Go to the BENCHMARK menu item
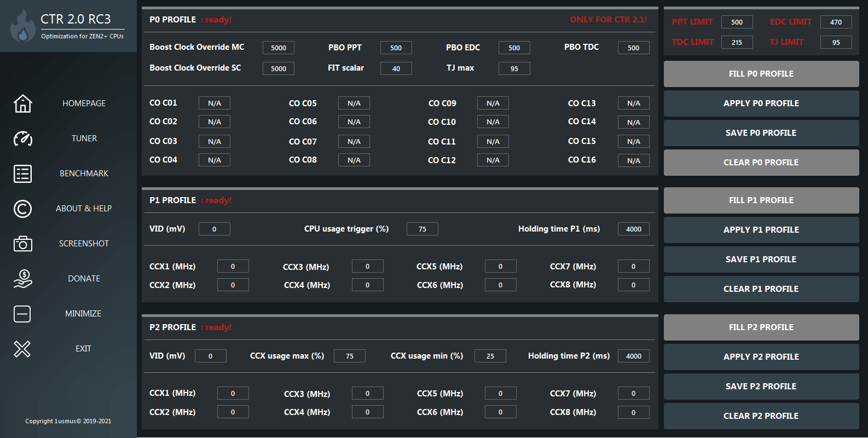Screen dimensions: 868x438 pos(84,174)
